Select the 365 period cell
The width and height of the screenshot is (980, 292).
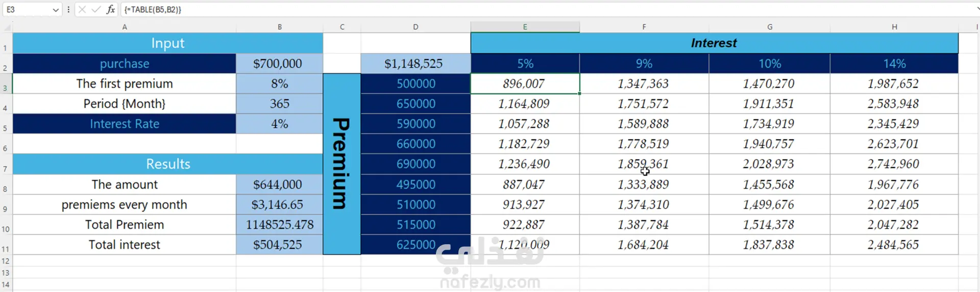tap(279, 104)
